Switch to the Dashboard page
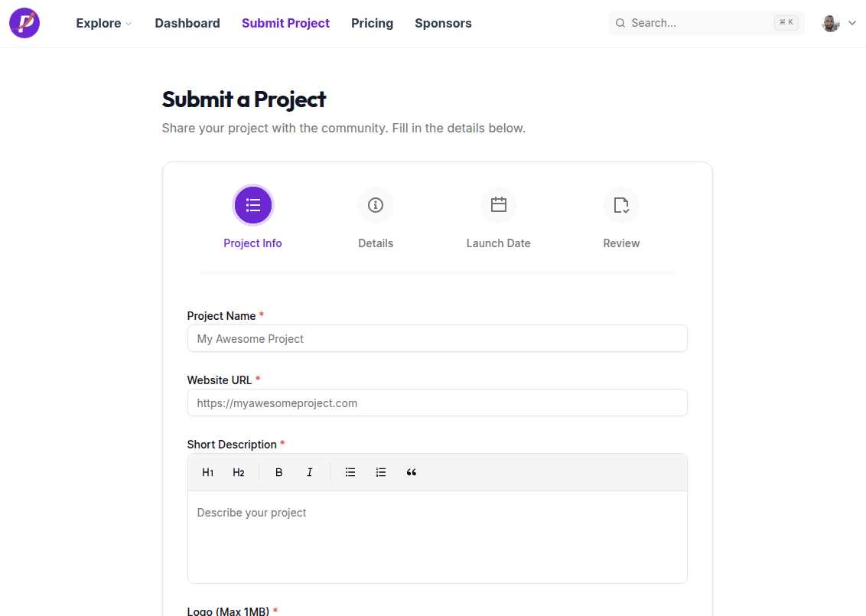 click(x=187, y=23)
